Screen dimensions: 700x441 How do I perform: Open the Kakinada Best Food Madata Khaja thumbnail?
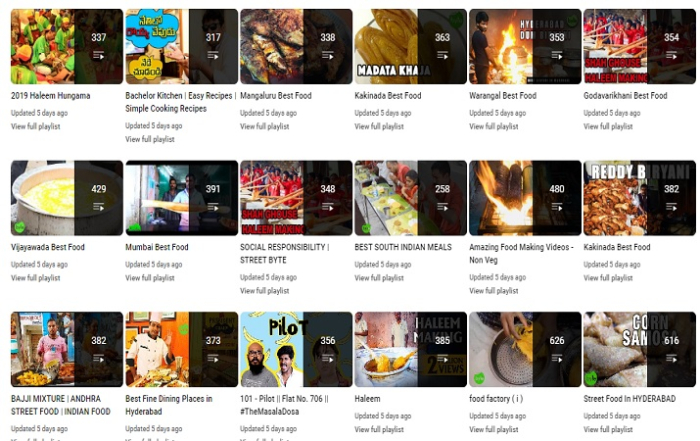(x=410, y=46)
